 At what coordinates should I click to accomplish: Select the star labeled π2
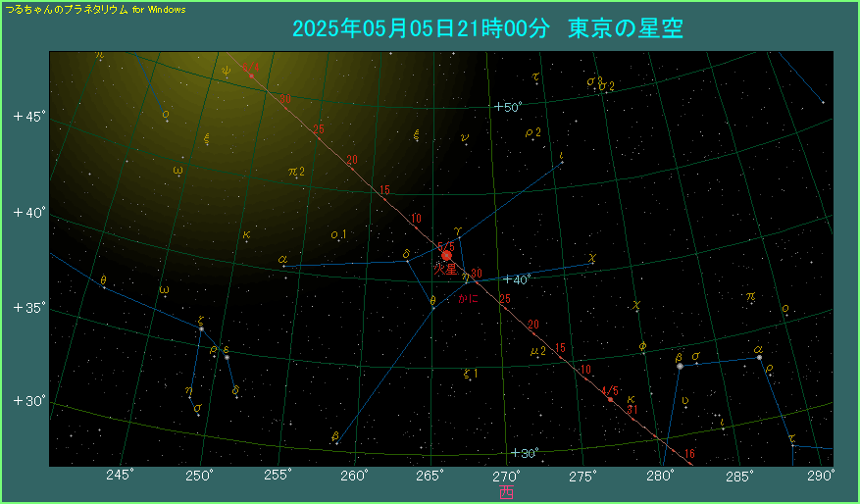[296, 172]
